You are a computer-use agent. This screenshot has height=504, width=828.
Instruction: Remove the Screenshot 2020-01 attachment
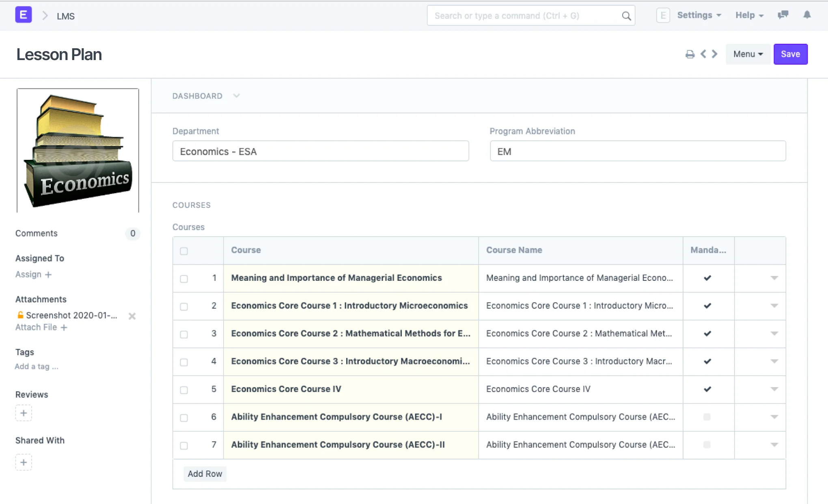[132, 316]
